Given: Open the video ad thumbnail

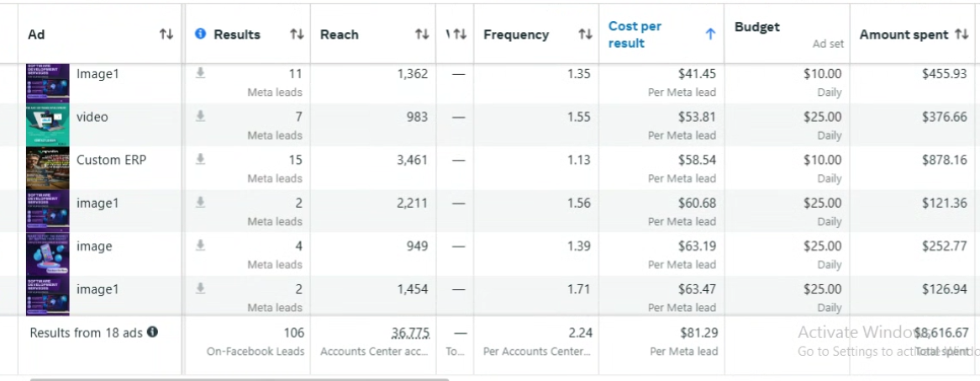Looking at the screenshot, I should tap(47, 124).
